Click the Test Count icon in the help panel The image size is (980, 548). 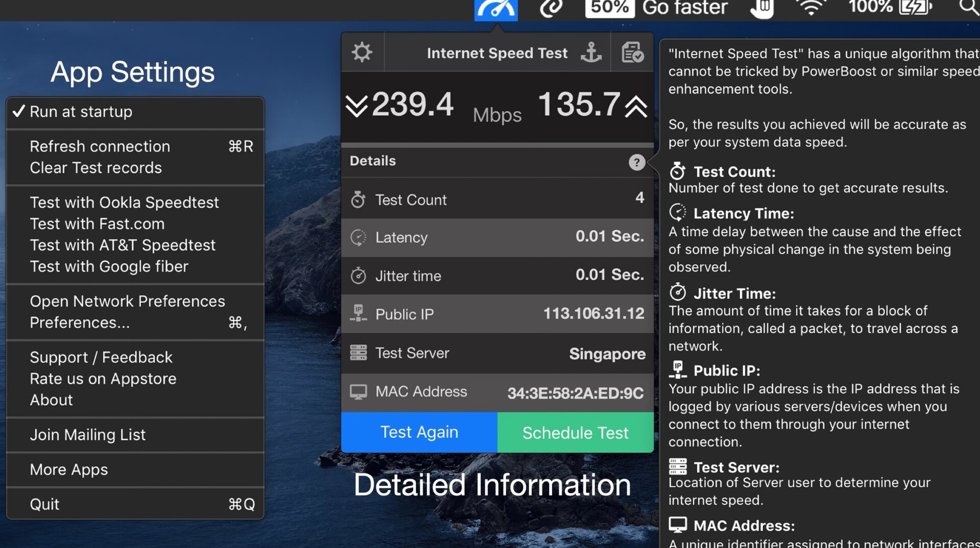click(677, 171)
